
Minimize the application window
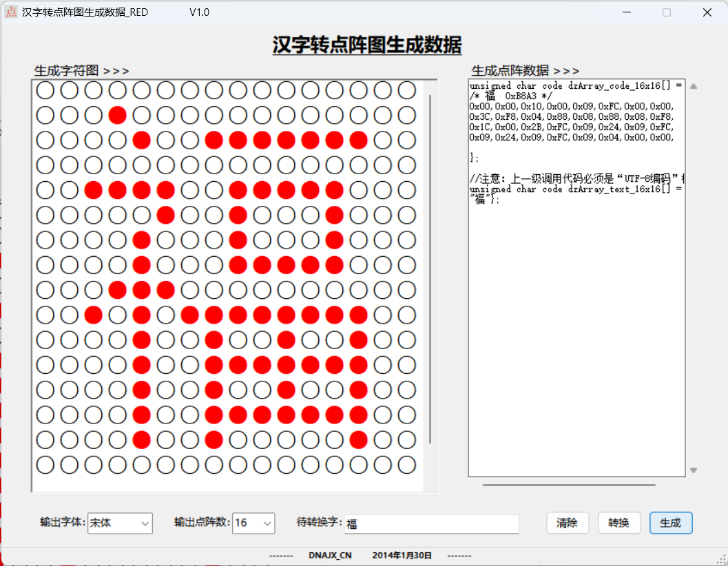pos(627,12)
